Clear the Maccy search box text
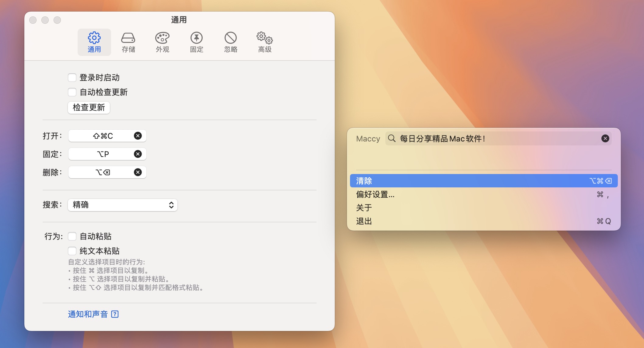Image resolution: width=644 pixels, height=348 pixels. (x=605, y=139)
